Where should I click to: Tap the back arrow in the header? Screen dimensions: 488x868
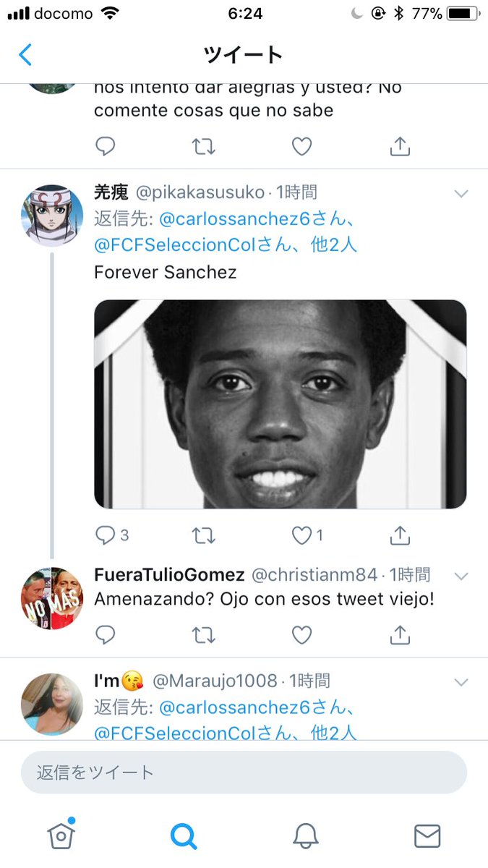(x=25, y=55)
